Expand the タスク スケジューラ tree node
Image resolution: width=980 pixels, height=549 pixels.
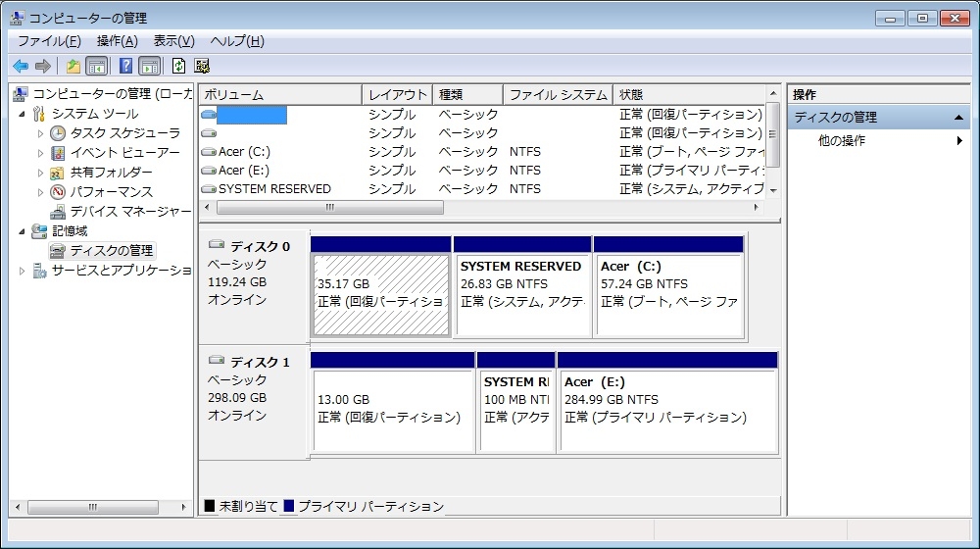[x=41, y=133]
